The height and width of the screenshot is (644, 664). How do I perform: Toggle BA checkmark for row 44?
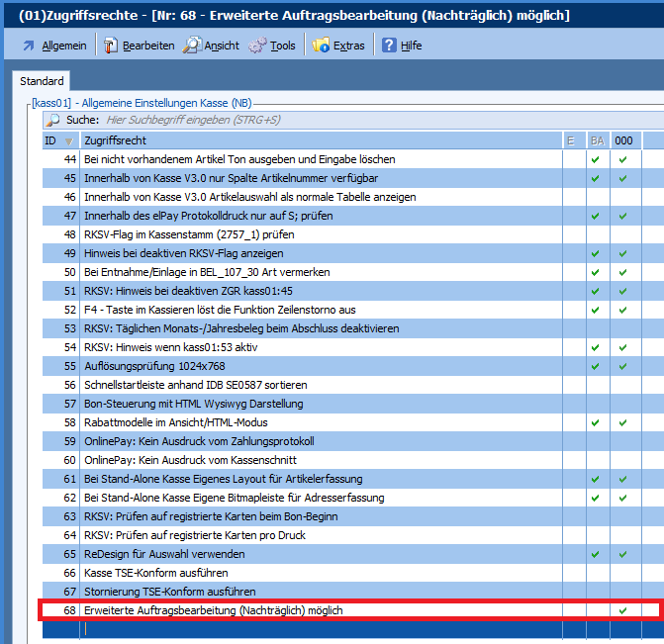click(x=595, y=159)
